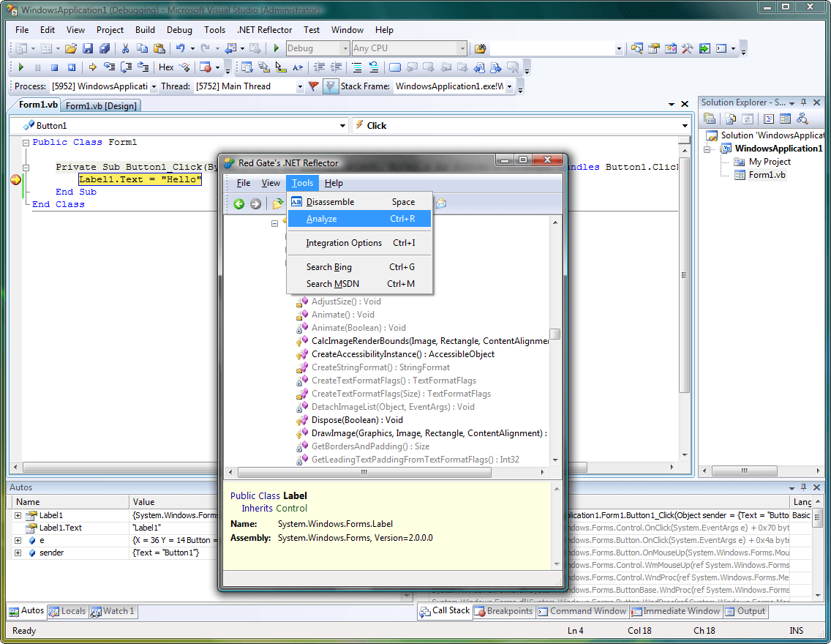Click the back navigation arrow in Reflector

[238, 203]
